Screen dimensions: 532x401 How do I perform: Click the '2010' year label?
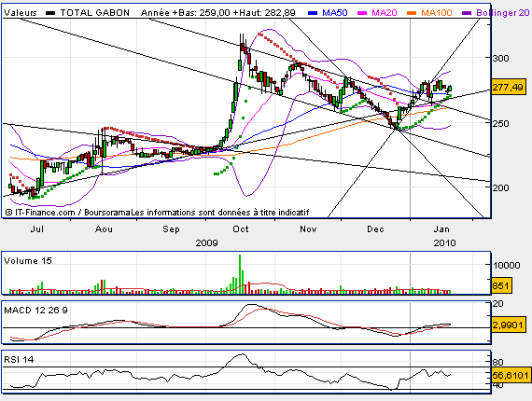coord(444,243)
